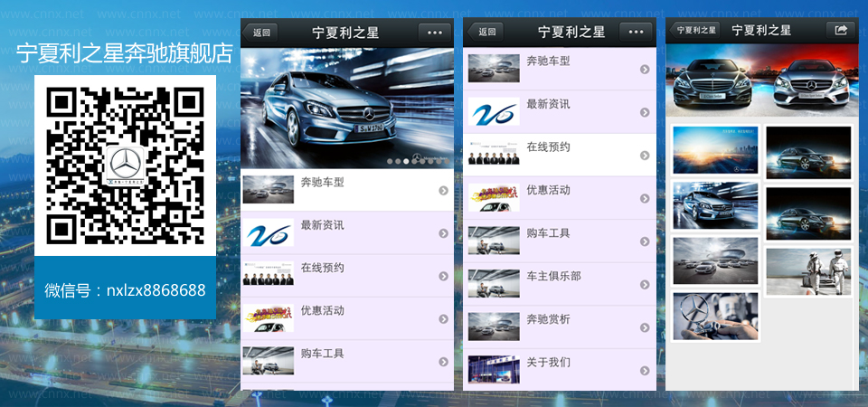The width and height of the screenshot is (868, 407).
Task: Click the showroom thumbnail beside 关于我们
Action: point(494,370)
